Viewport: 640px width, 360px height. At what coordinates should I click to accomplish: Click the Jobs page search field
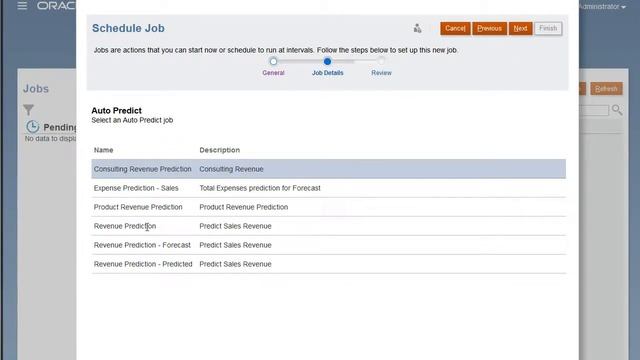tap(593, 110)
